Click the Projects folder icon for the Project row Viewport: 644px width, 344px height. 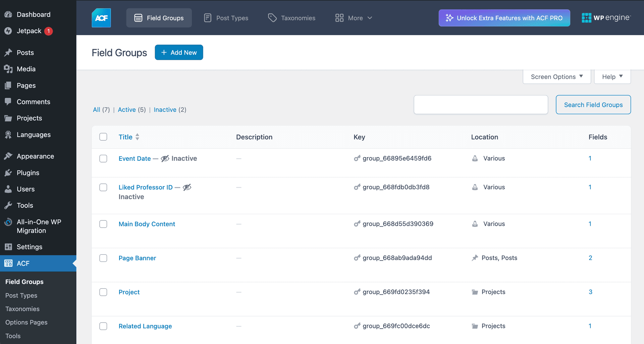pos(475,292)
